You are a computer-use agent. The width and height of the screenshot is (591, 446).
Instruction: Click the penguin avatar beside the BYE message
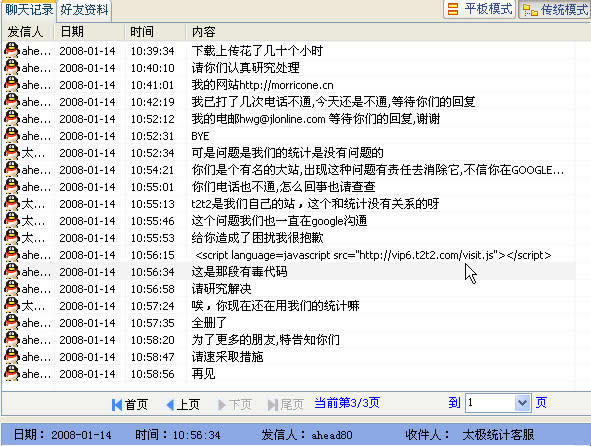pyautogui.click(x=12, y=136)
